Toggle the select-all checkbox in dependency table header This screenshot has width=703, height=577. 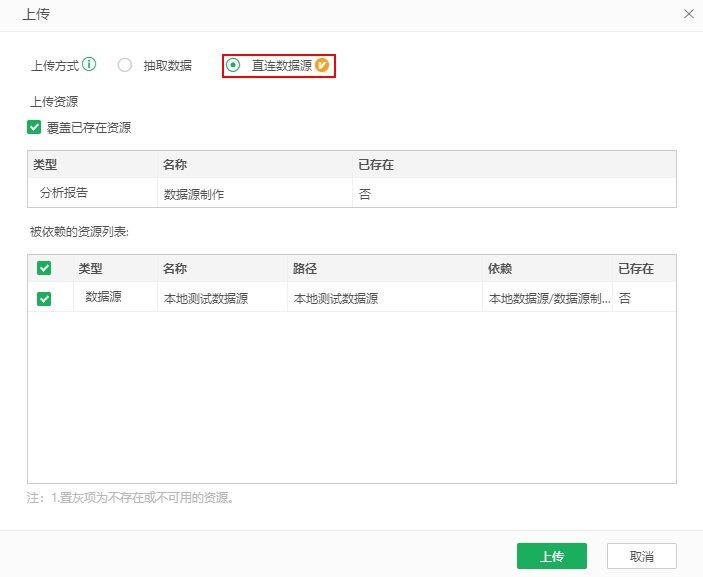(x=44, y=268)
